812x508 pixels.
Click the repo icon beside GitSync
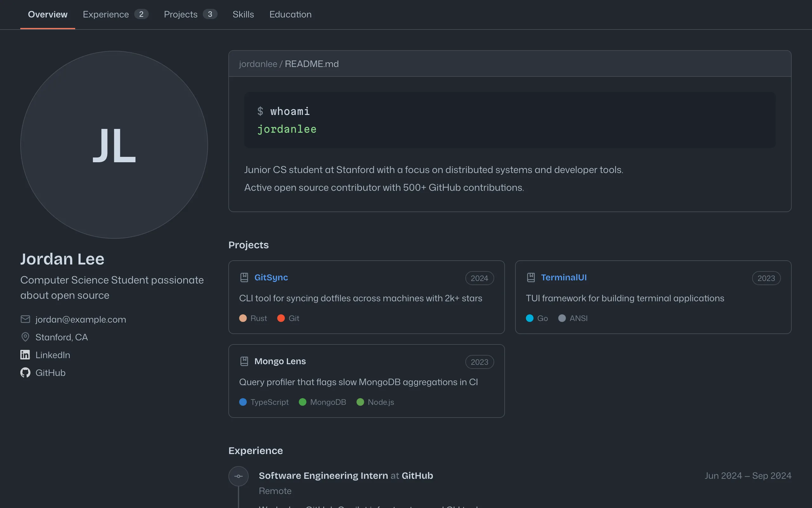coord(244,277)
